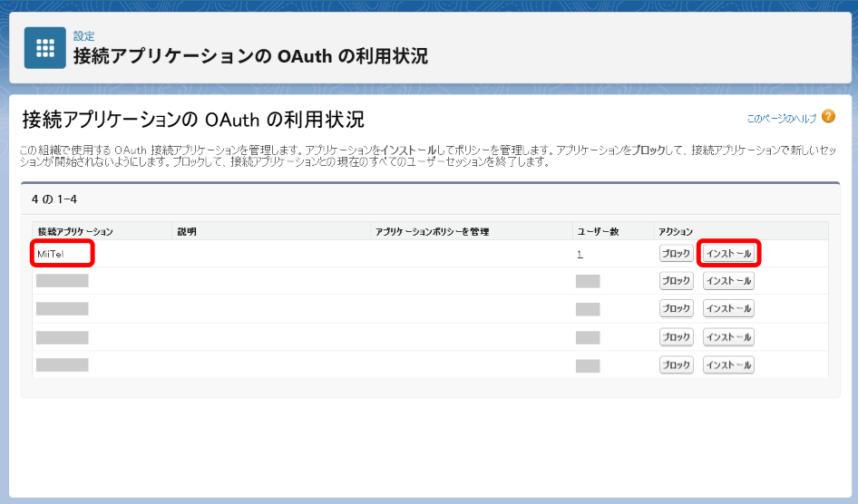Click the MiiTel connected app name
The width and height of the screenshot is (858, 504).
pos(51,254)
